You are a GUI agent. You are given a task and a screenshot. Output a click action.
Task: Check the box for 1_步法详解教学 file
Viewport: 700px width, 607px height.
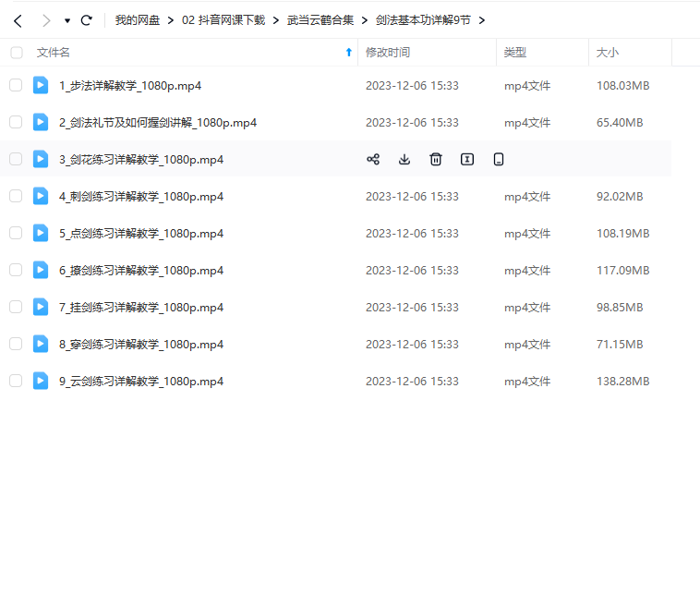(x=16, y=85)
